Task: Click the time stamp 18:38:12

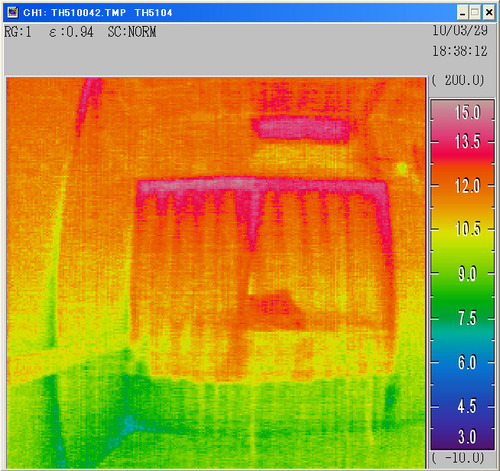Action: pos(460,51)
